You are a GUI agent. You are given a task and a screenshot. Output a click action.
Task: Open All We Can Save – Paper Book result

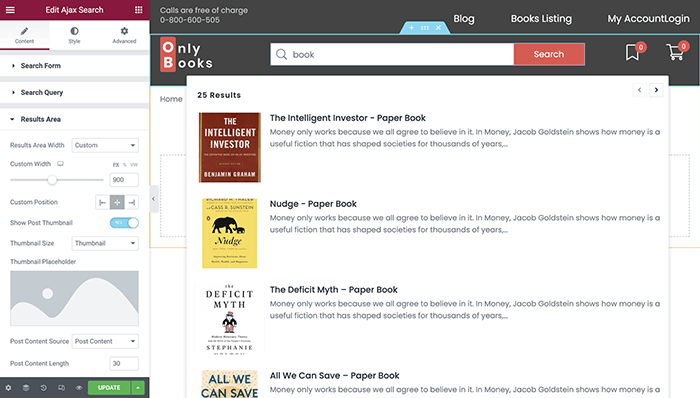click(x=334, y=376)
